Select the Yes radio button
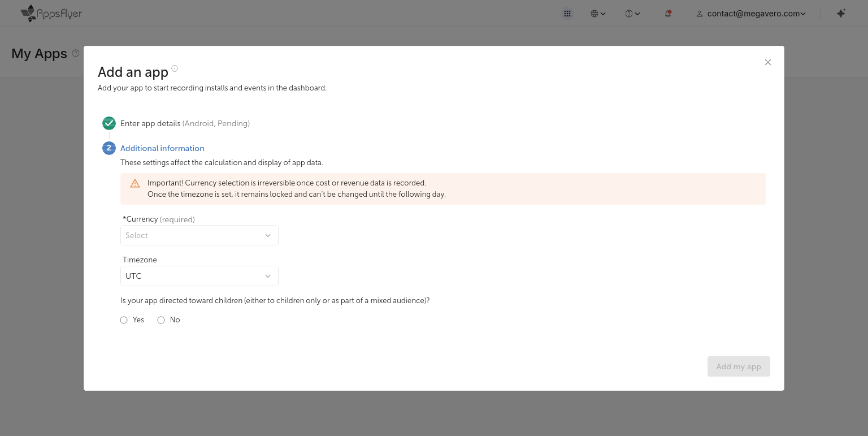The image size is (868, 436). pos(124,320)
